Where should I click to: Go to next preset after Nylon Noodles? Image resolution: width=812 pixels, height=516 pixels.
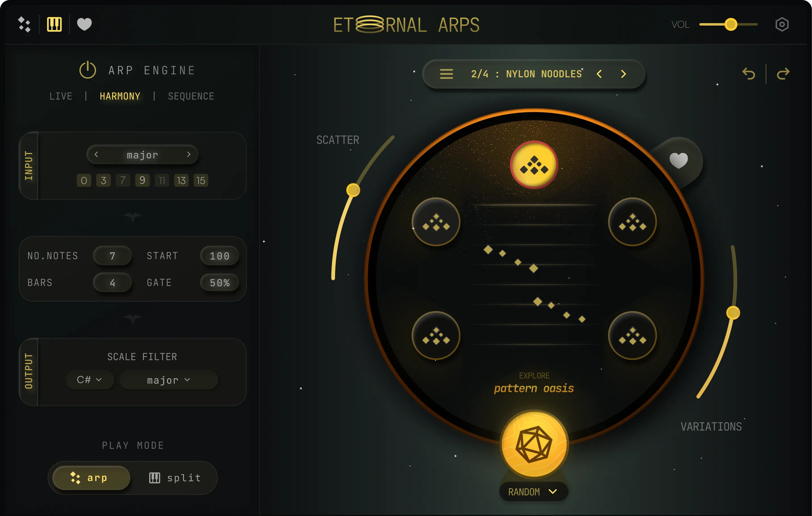click(x=623, y=74)
